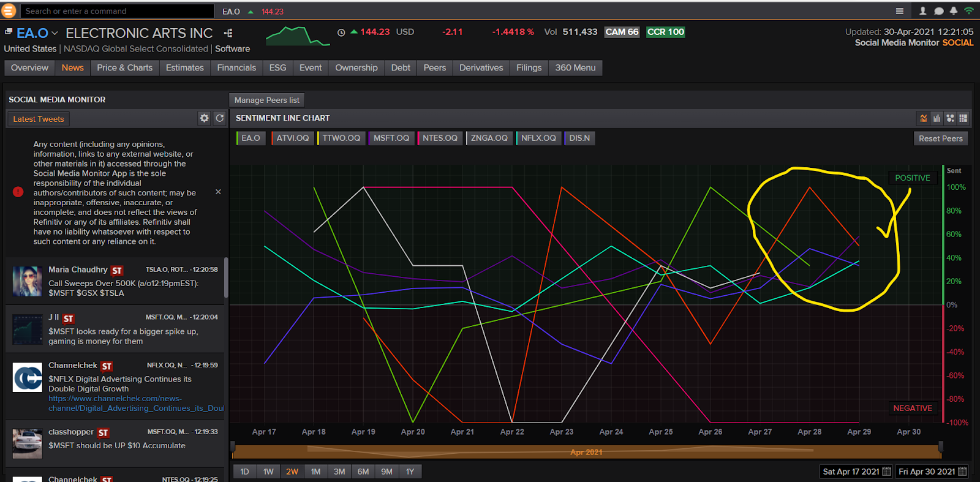The height and width of the screenshot is (482, 980).
Task: Open the Financials tab
Action: pos(236,68)
